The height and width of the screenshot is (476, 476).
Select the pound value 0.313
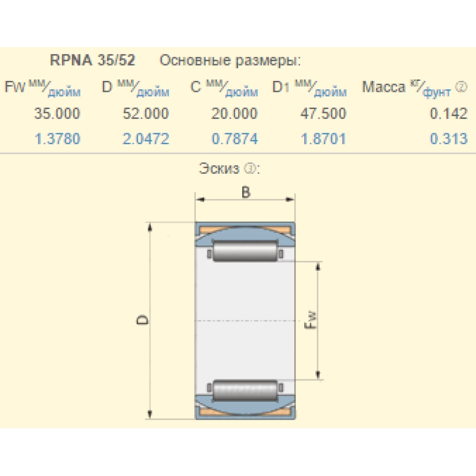coord(449,139)
